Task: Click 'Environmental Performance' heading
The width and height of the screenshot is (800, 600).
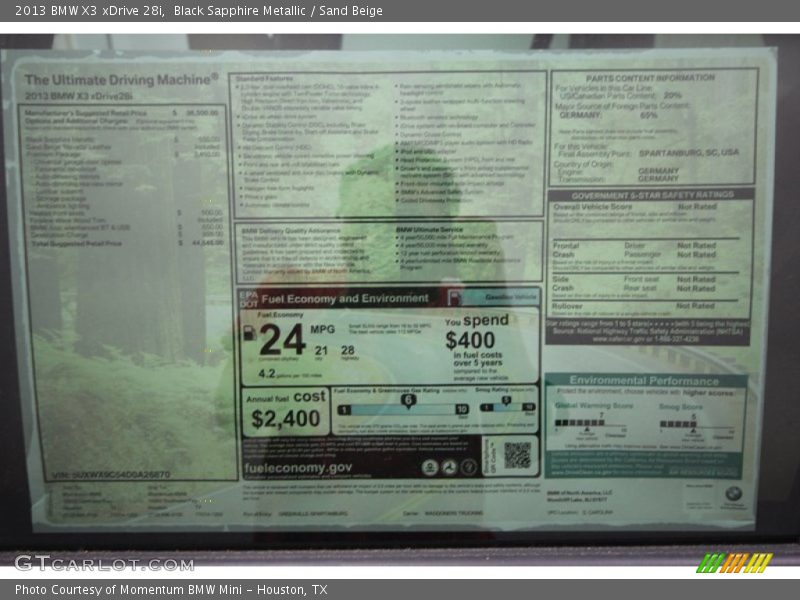Action: (644, 381)
